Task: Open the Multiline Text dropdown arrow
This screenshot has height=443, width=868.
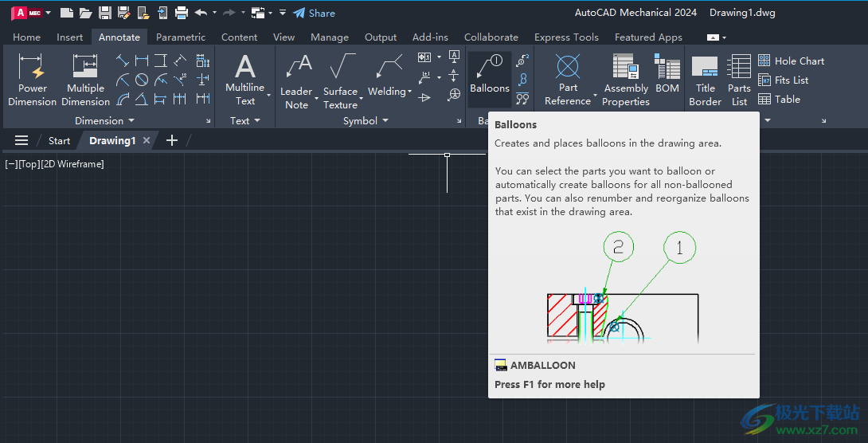Action: pos(269,96)
